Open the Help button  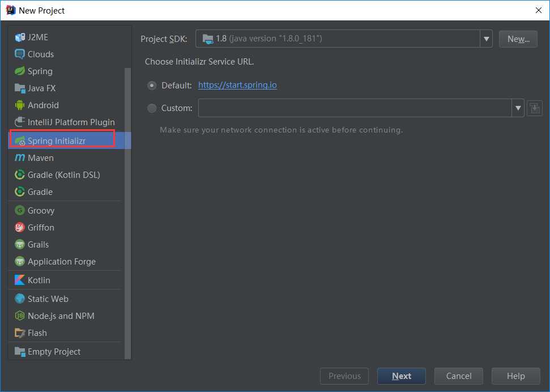515,376
